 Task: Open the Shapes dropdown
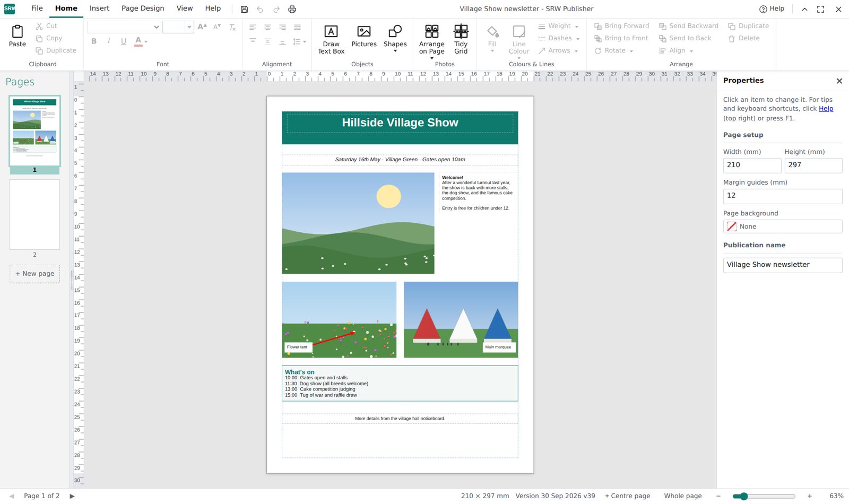pos(395,39)
